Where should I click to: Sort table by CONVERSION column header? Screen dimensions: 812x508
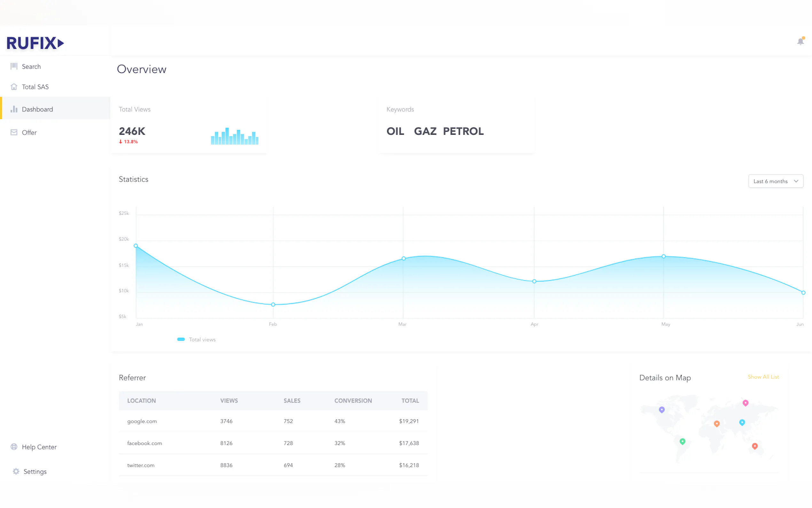[353, 401]
